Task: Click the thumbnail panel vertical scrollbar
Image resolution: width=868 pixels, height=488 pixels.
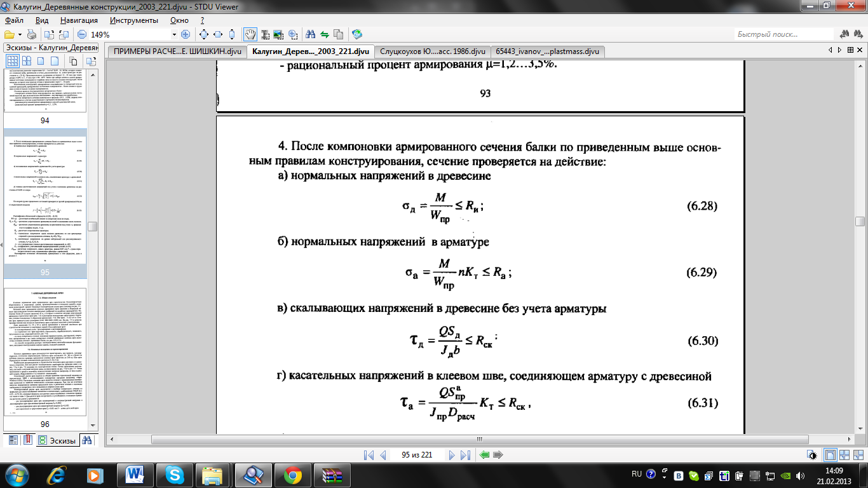Action: click(x=93, y=226)
